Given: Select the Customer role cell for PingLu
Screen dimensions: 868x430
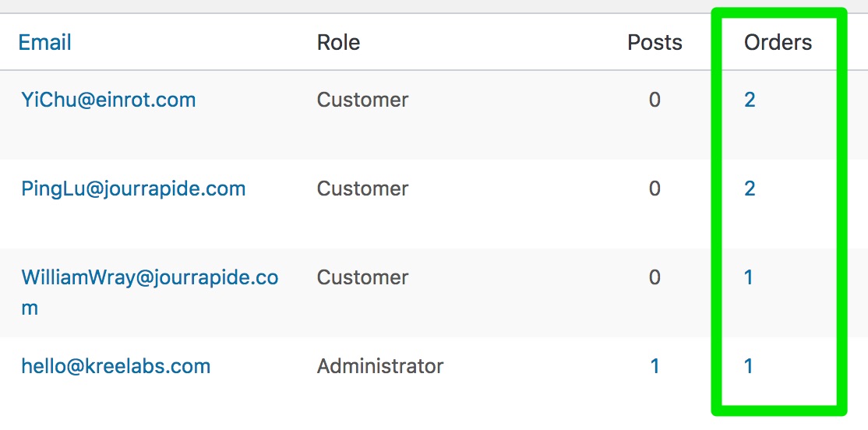Looking at the screenshot, I should (x=362, y=189).
